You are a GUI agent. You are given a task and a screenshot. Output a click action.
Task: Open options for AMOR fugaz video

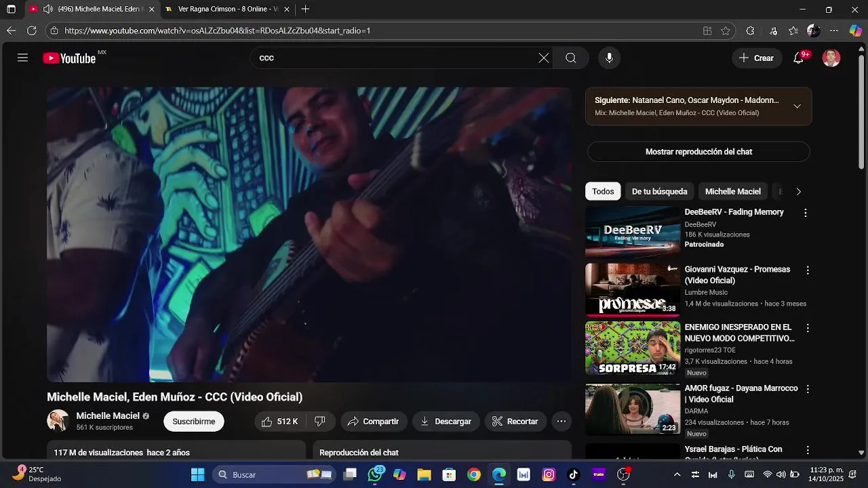pos(808,389)
